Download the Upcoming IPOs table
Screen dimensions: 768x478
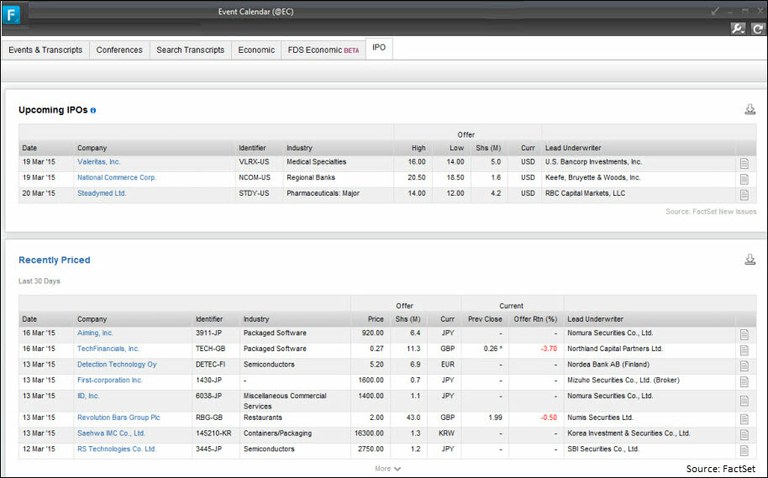[x=750, y=109]
